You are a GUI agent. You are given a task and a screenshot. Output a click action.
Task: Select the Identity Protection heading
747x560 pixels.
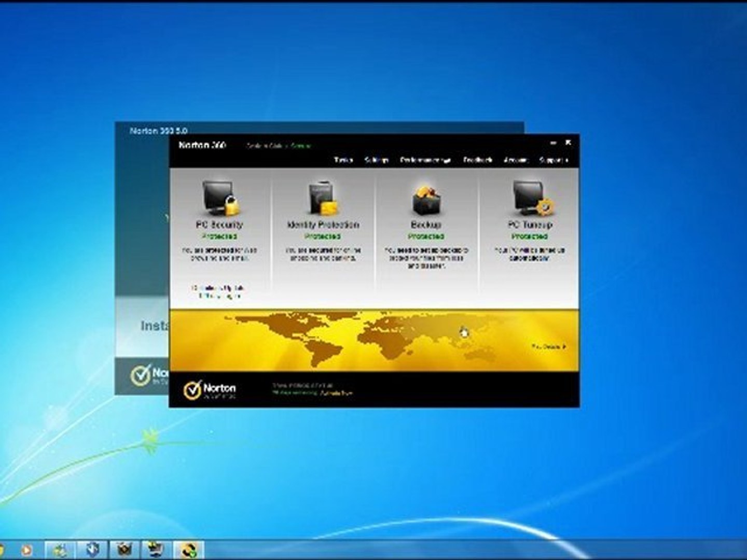coord(323,225)
